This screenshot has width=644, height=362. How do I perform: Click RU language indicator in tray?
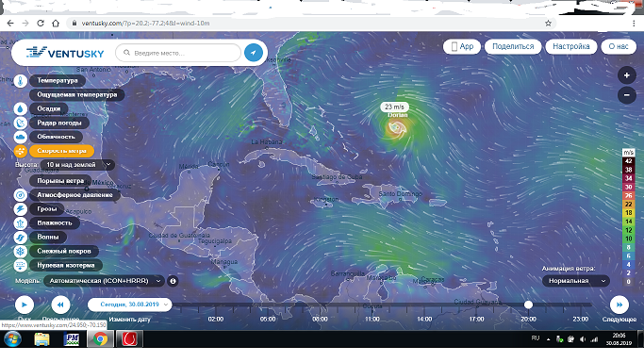(x=536, y=338)
